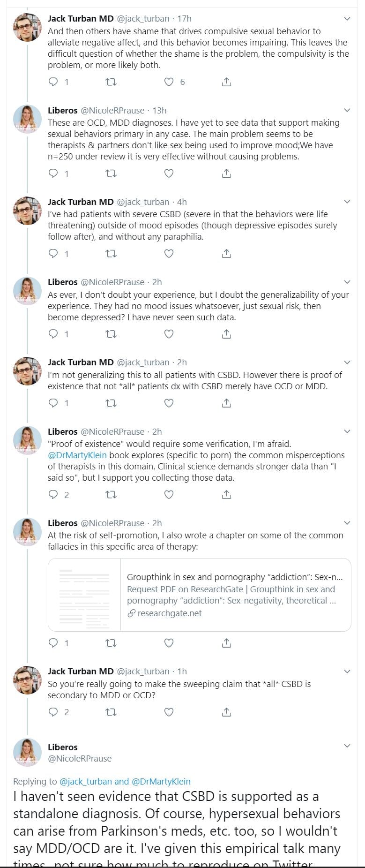This screenshot has width=365, height=868.
Task: Open the @DrMartyKlein mention in the tweet body
Action: (77, 455)
